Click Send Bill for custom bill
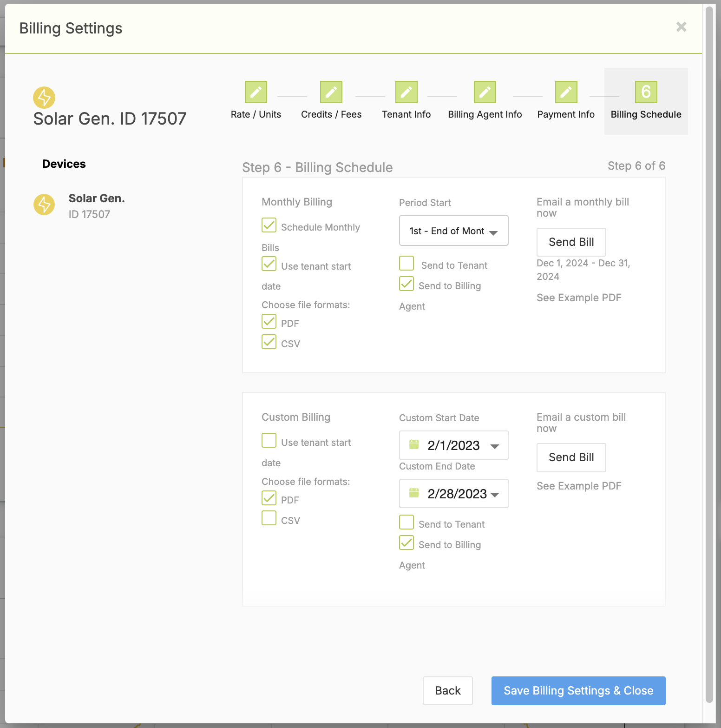 click(571, 457)
